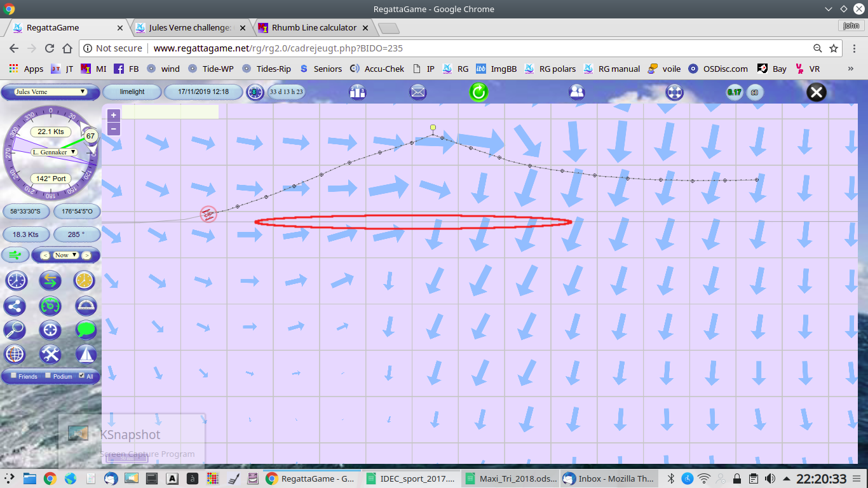
Task: Expand the L. Gennaker sail selector
Action: pos(54,152)
